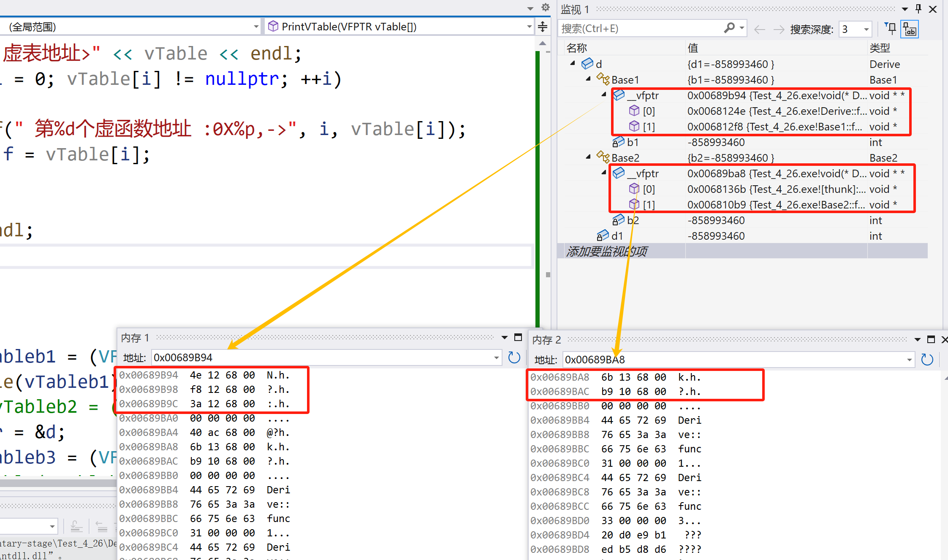Toggle the text visualizer icon in Watch 1
The height and width of the screenshot is (560, 948).
(910, 29)
